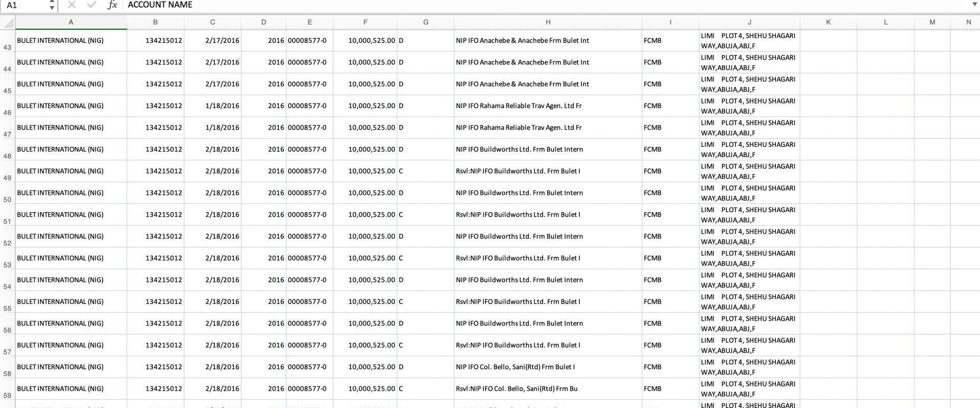The width and height of the screenshot is (980, 408).
Task: Click BULET INTERNATIONAL (NIG) in row 56
Action: tap(60, 323)
